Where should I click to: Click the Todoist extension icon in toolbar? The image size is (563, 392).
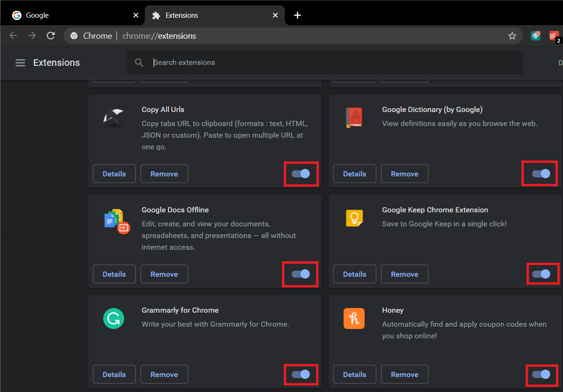pyautogui.click(x=554, y=36)
